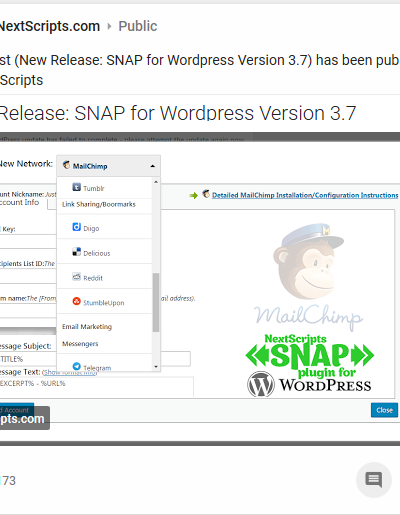Choose Delicious text in network list
The width and height of the screenshot is (400, 515).
pyautogui.click(x=97, y=253)
